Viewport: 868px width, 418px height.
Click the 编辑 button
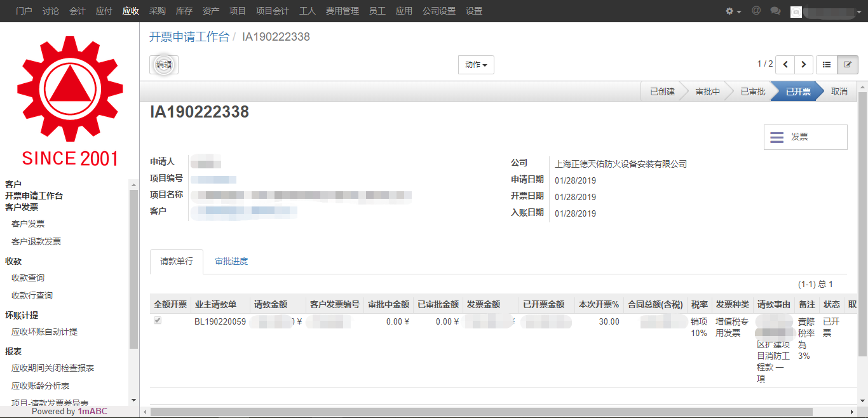(x=164, y=65)
